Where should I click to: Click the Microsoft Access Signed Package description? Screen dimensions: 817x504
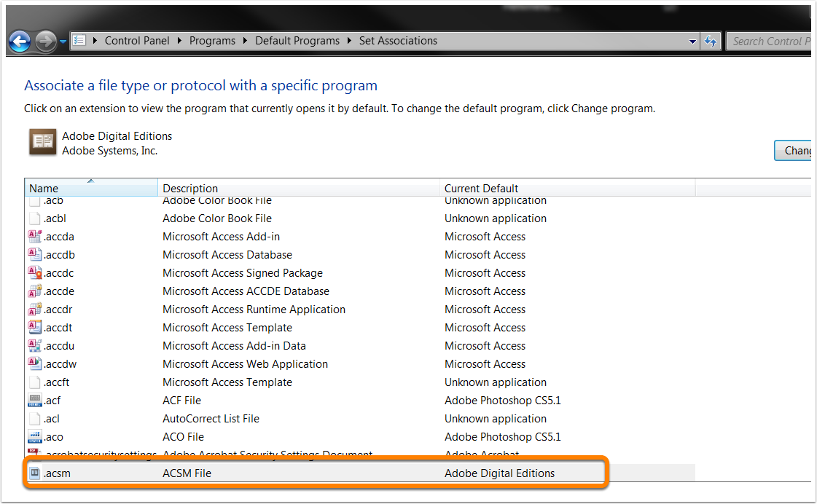pos(243,273)
